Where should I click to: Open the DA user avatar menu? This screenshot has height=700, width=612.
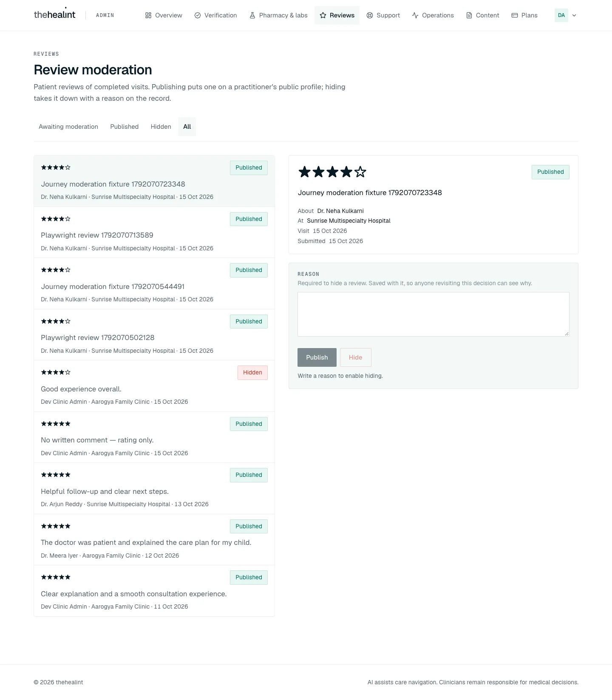(x=561, y=15)
